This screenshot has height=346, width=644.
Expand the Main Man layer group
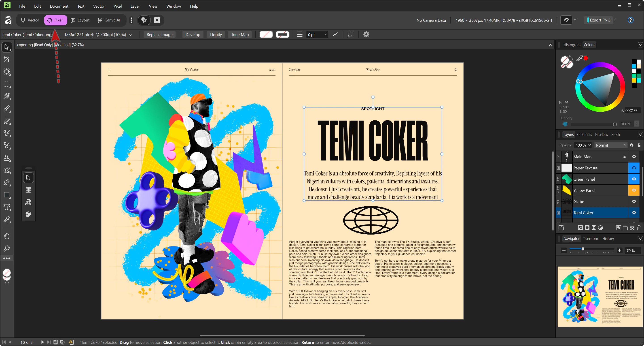(558, 157)
